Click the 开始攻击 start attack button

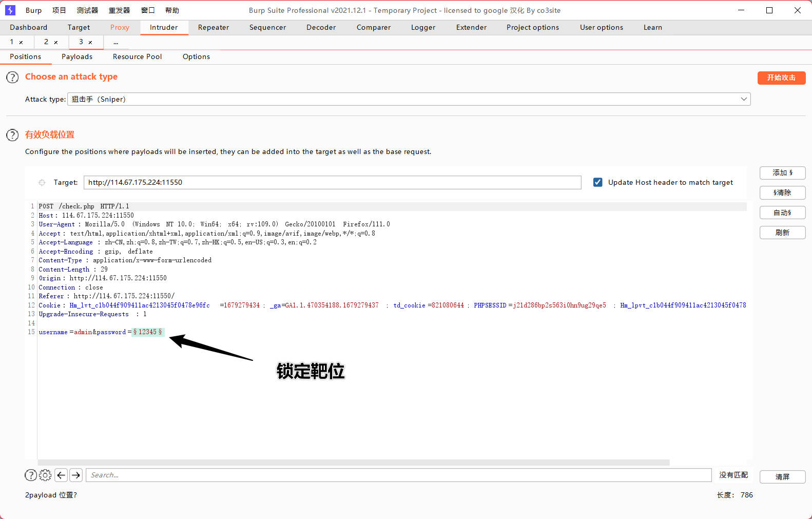(x=781, y=78)
